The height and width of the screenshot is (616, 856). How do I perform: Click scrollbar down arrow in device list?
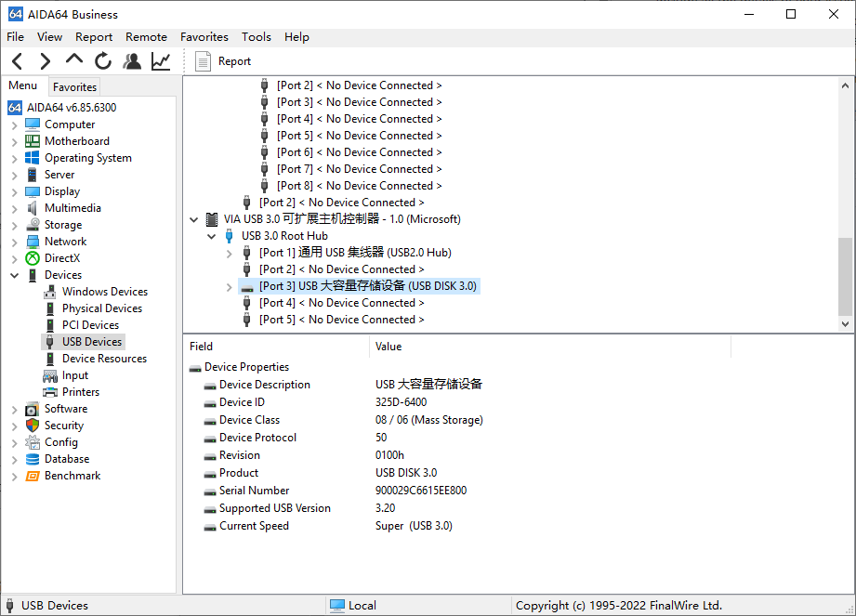[x=845, y=323]
